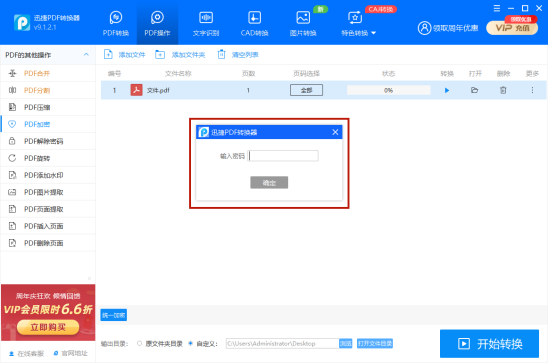This screenshot has height=364, width=549.
Task: Select PDF加密 in sidebar
Action: point(48,124)
